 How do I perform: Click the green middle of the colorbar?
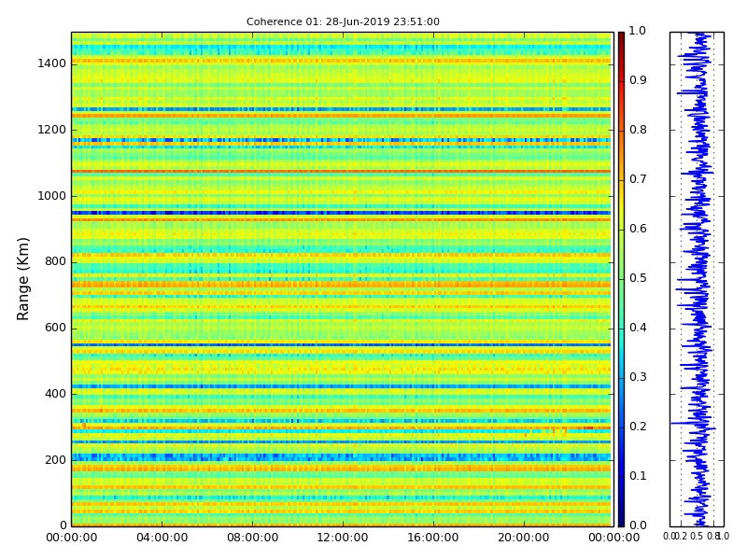pyautogui.click(x=621, y=279)
